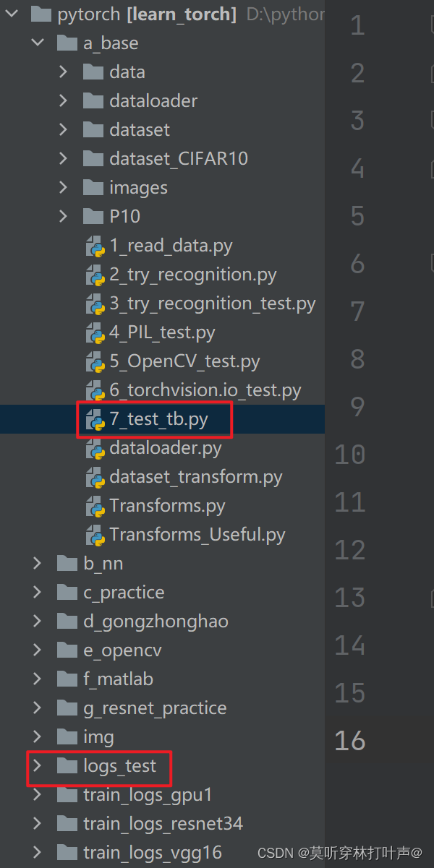Click the 6_torchvision.io_test.py file icon
The height and width of the screenshot is (868, 434).
[x=94, y=390]
